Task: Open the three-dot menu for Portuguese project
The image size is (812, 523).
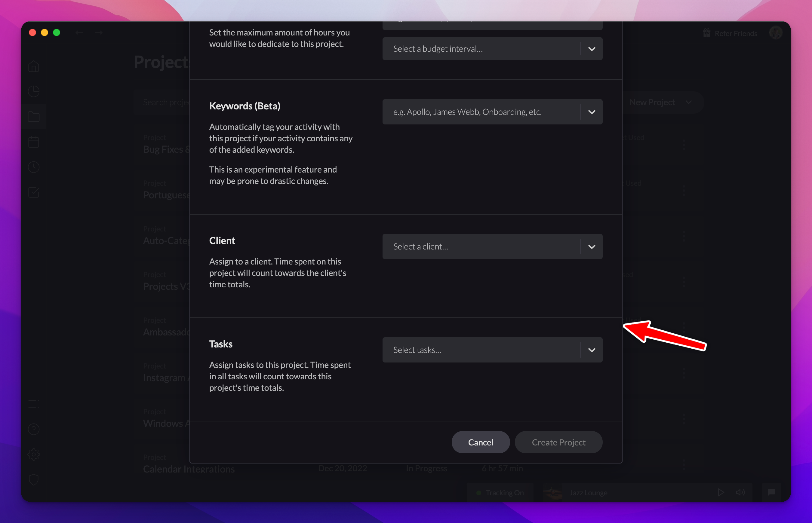Action: pos(684,191)
